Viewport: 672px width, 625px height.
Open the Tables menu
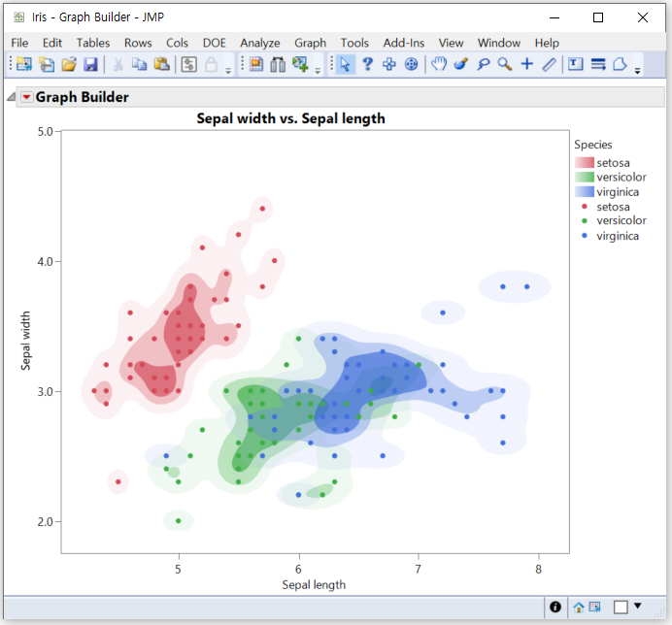tap(93, 43)
